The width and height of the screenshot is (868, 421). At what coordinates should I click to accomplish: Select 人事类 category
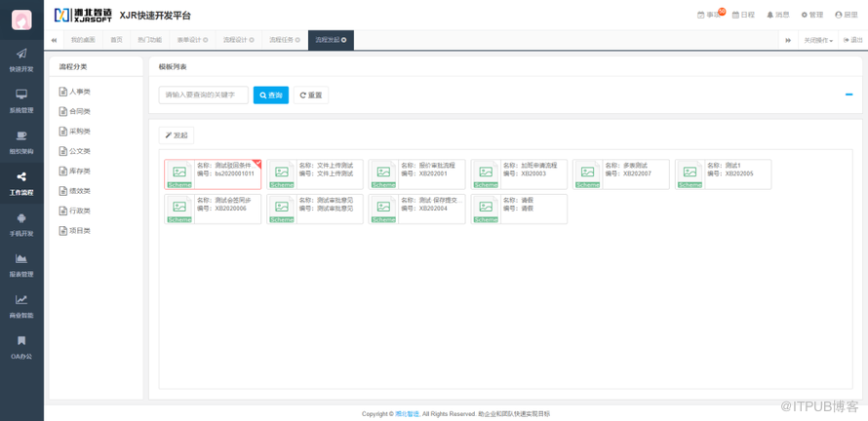pos(75,92)
